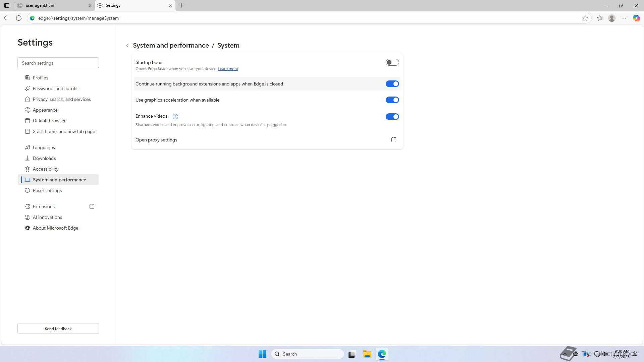The height and width of the screenshot is (362, 644).
Task: Enable the Startup boost toggle
Action: [x=392, y=62]
